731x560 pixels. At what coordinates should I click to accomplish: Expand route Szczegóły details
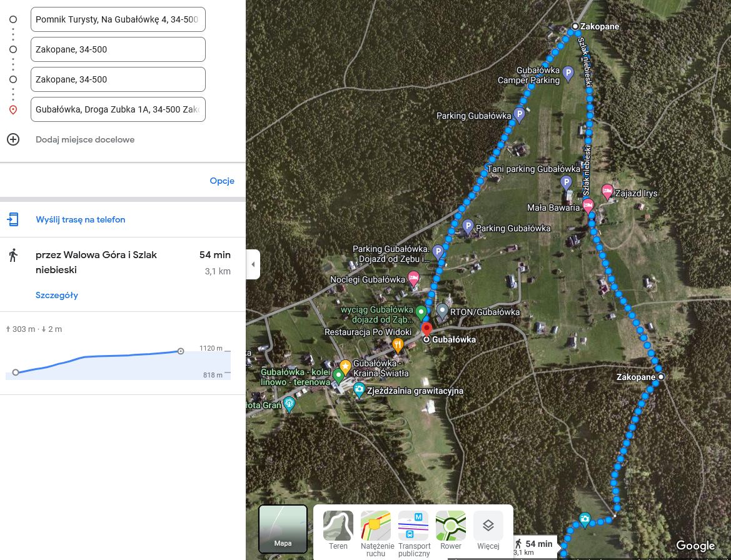(57, 295)
